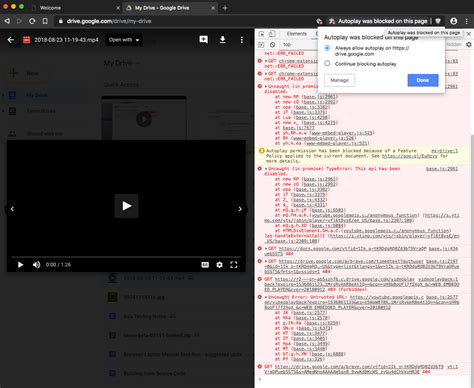Expand 'Uncaught Error: Untrusted URL' entry
Viewport: 474px width, 388px height.
pyautogui.click(x=266, y=297)
